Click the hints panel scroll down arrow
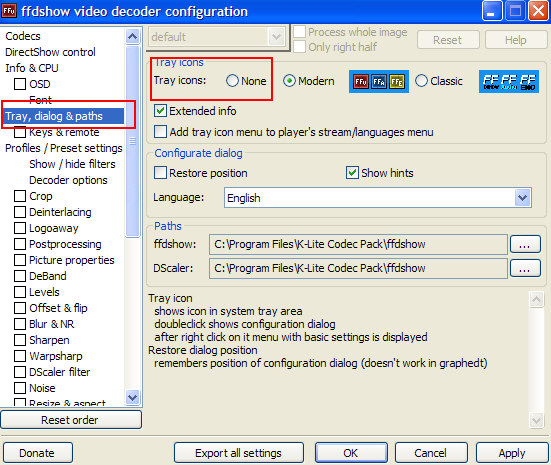This screenshot has width=551, height=465. [536, 420]
